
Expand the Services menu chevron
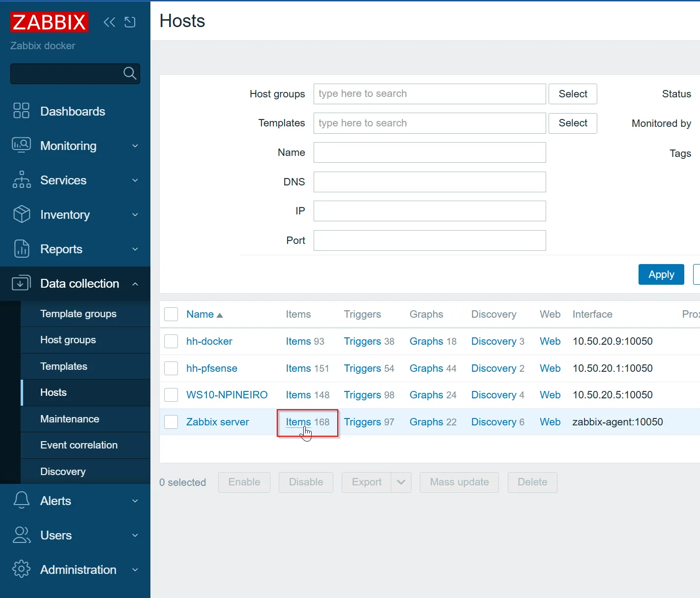135,180
